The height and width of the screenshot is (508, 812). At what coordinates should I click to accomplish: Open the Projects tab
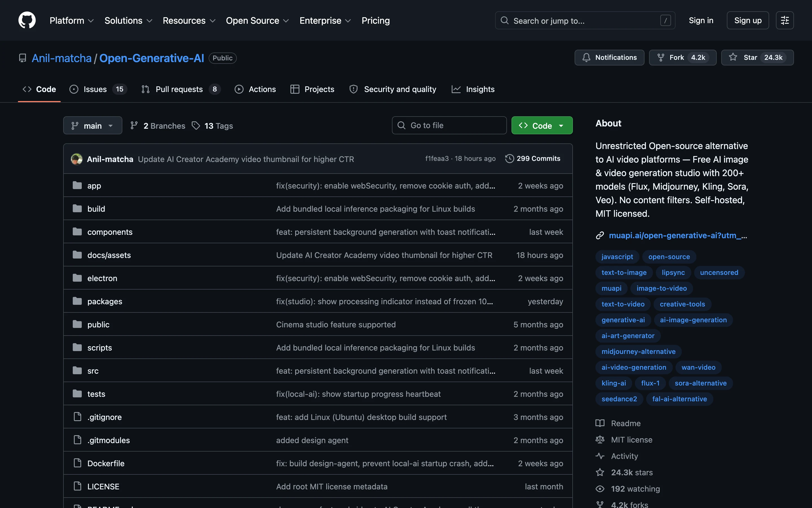coord(312,89)
